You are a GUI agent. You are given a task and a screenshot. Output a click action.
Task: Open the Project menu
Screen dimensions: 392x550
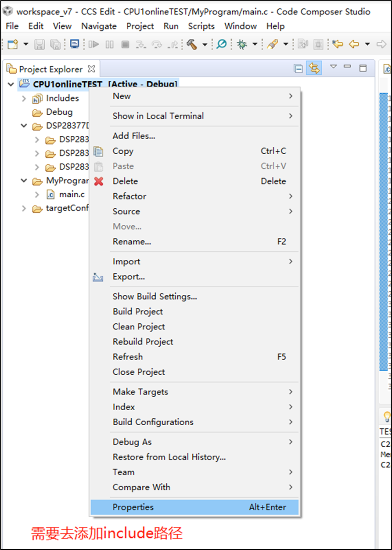(x=140, y=26)
